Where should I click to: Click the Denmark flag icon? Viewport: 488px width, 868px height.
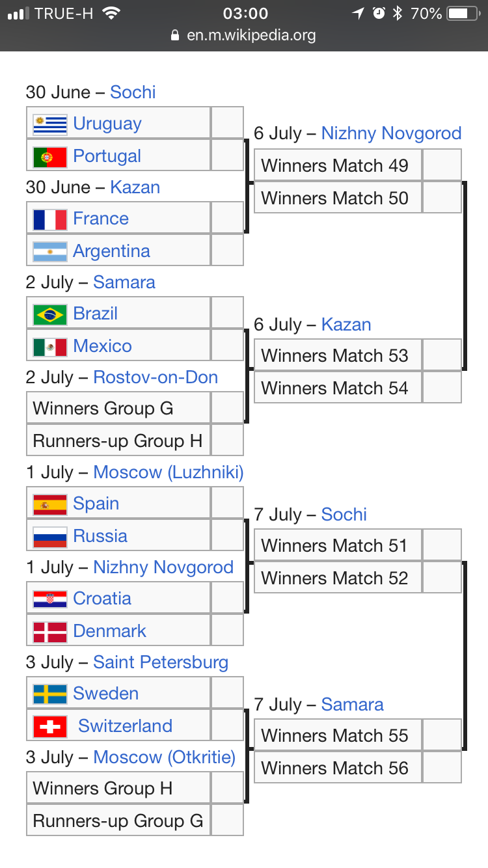(50, 631)
